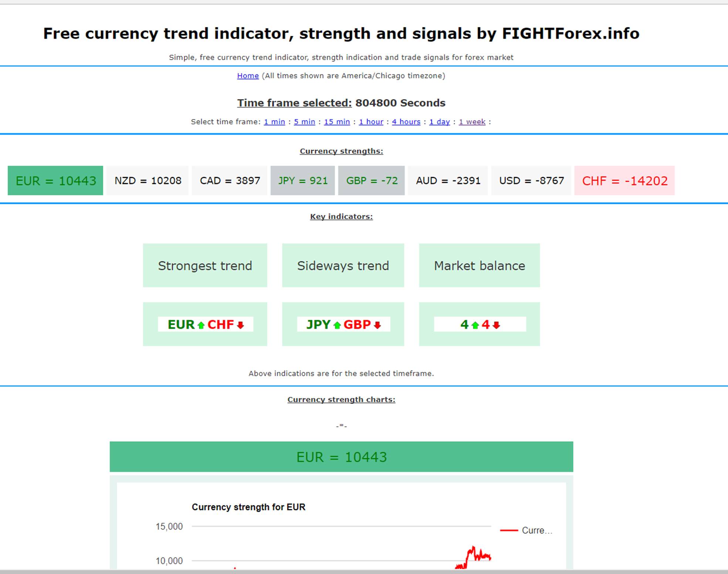Select the 1 day time frame
Screen dimensions: 728x574
(x=439, y=122)
